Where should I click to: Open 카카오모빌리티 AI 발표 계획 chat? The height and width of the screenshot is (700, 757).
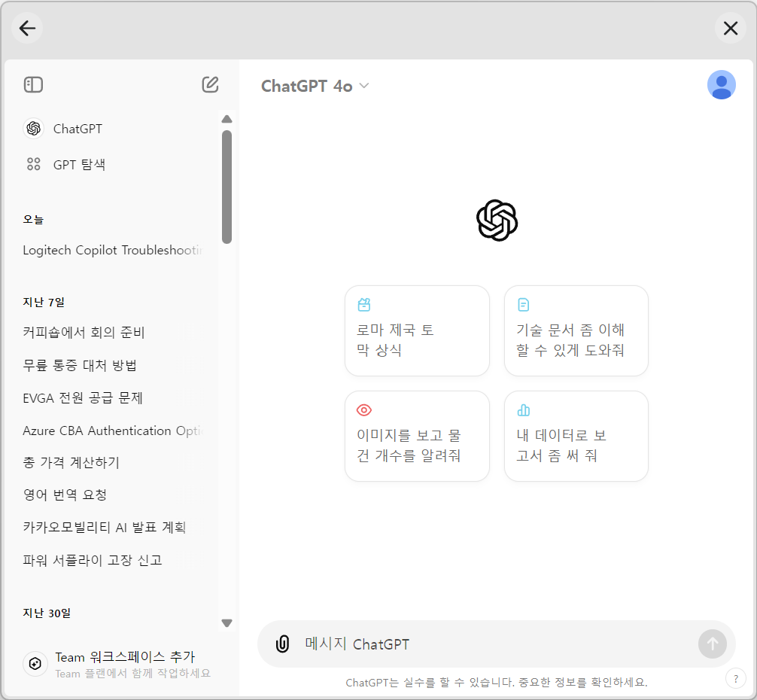click(x=105, y=527)
